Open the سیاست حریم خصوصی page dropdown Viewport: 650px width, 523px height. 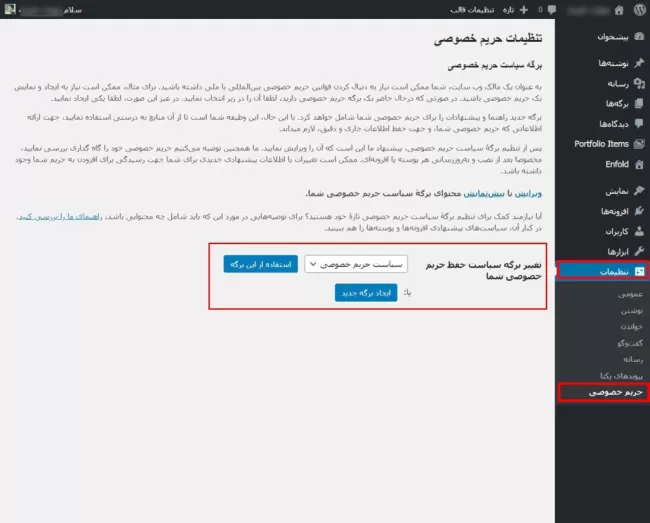(356, 264)
